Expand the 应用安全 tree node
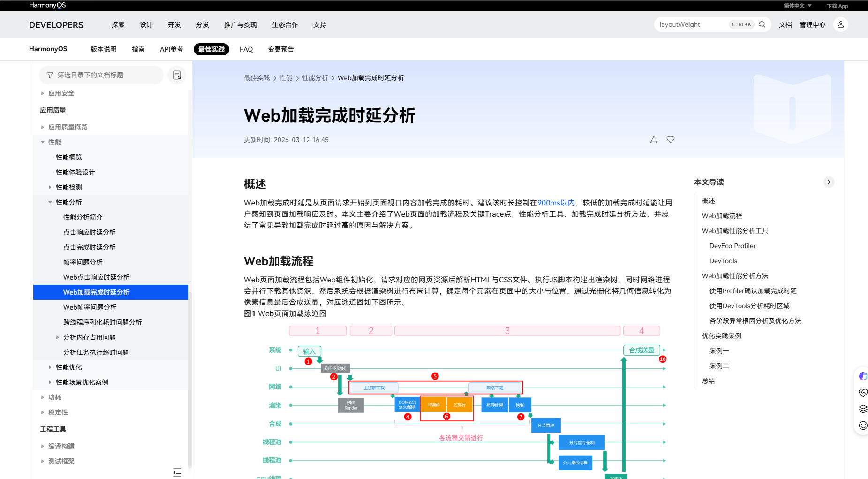This screenshot has width=868, height=479. click(x=42, y=93)
